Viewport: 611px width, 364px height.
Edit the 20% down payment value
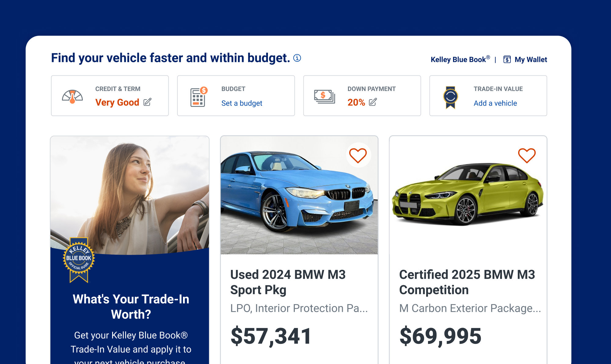point(373,103)
